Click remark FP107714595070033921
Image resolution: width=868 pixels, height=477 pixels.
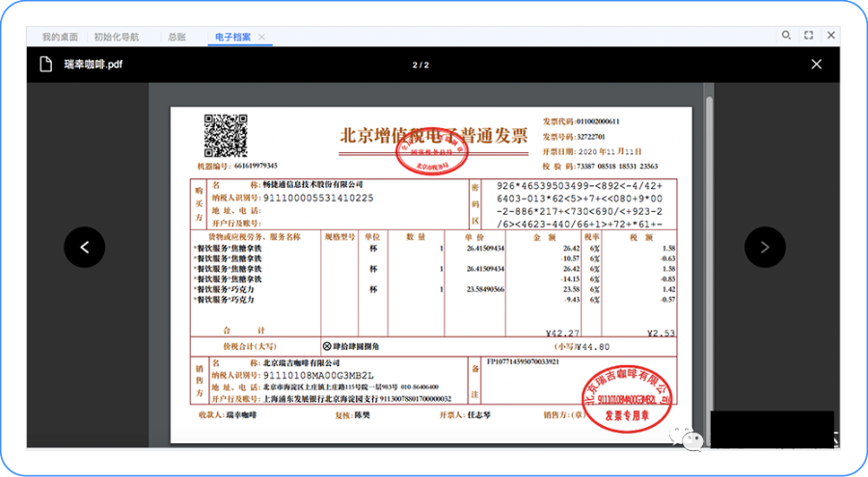point(523,362)
